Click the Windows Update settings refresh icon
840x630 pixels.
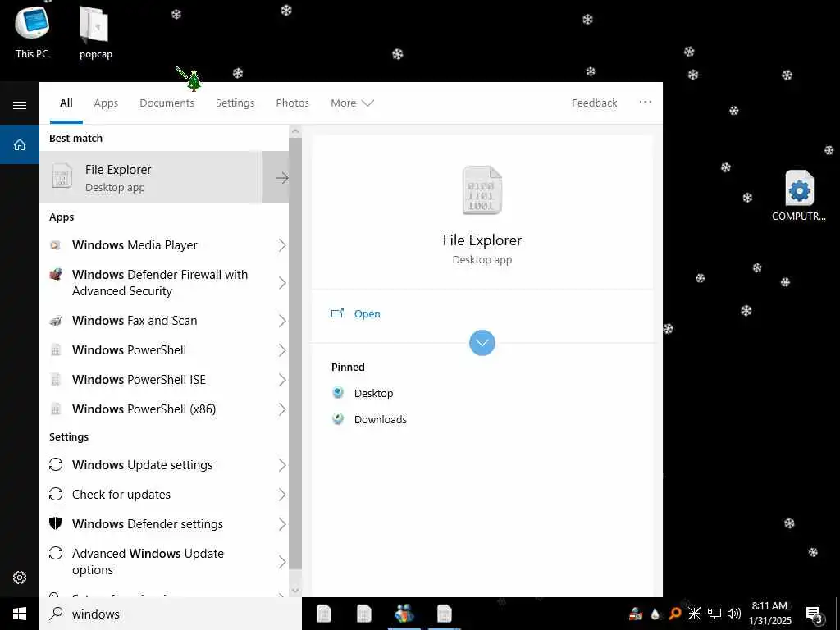[56, 464]
